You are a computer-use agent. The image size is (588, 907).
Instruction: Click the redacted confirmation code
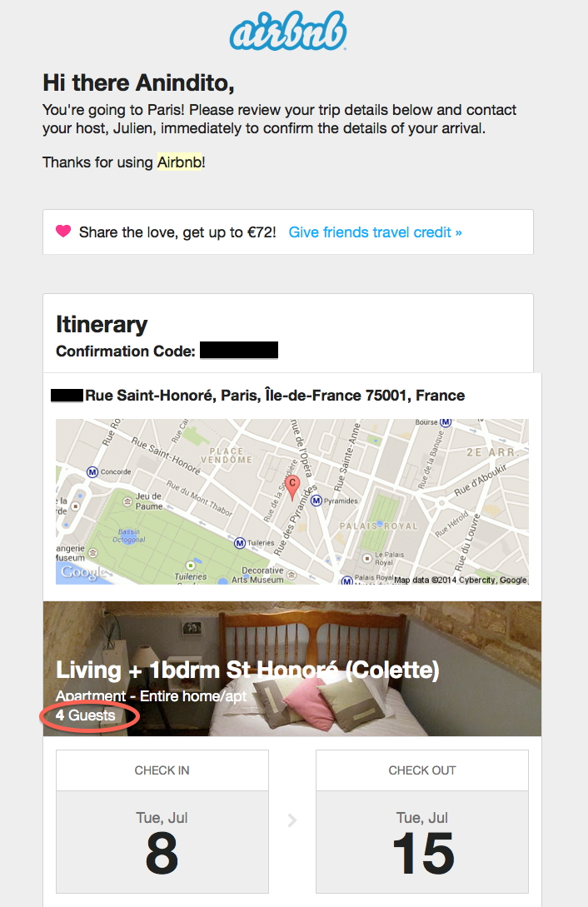click(x=239, y=351)
